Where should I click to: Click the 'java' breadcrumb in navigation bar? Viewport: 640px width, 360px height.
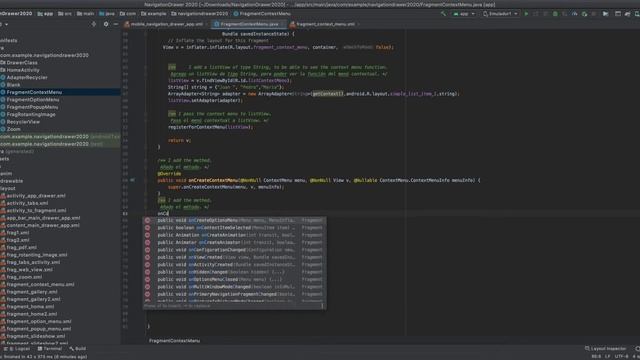[107, 14]
